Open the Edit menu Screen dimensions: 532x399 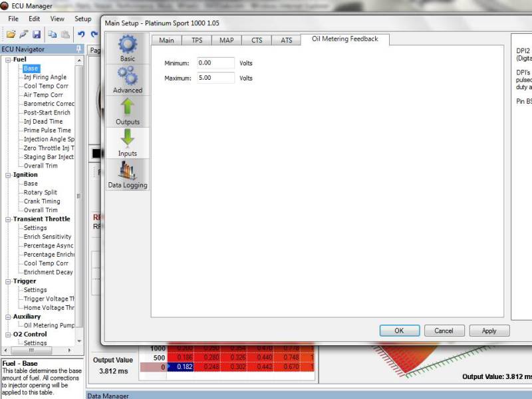coord(35,19)
